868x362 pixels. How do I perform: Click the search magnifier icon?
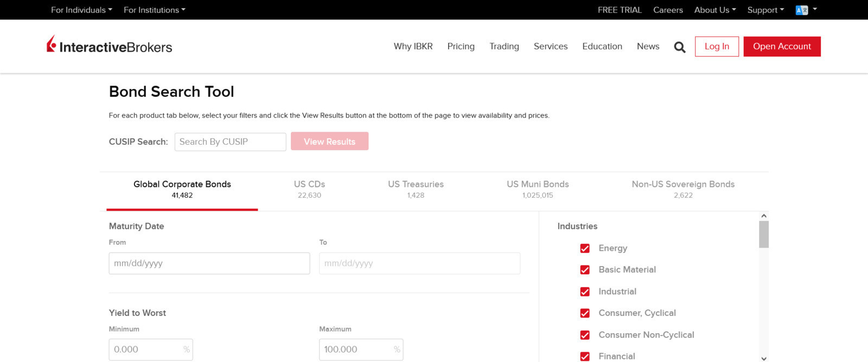tap(680, 47)
